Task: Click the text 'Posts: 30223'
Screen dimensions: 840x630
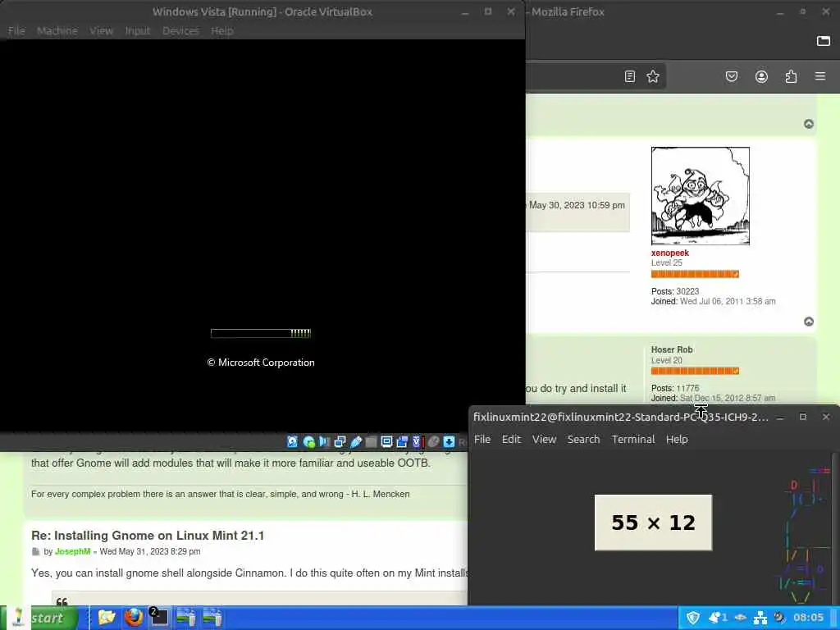Action: [x=675, y=291]
